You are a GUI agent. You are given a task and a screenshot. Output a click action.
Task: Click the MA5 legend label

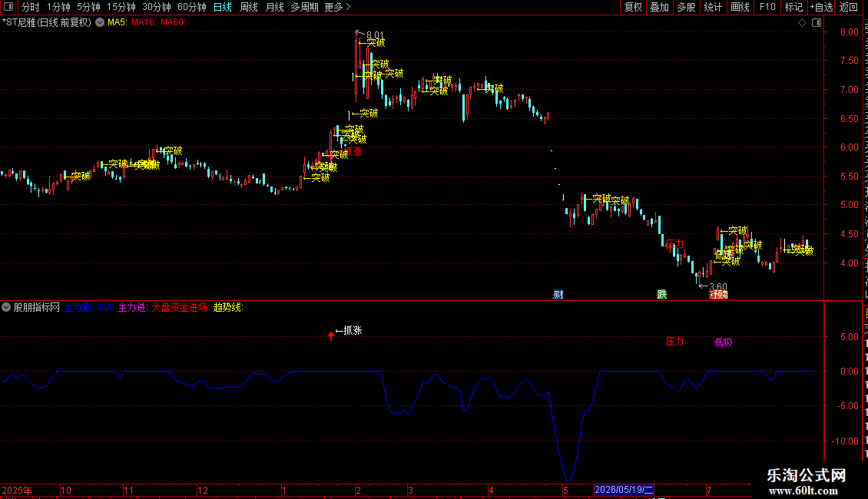tap(118, 22)
